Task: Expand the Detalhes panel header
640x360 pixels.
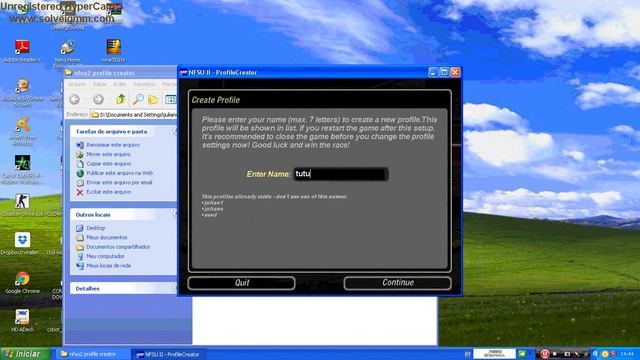Action: (124, 288)
